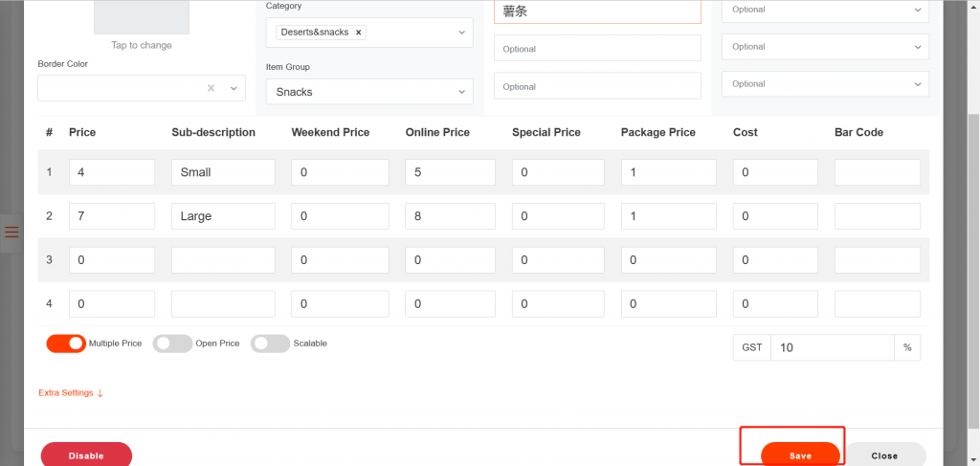The image size is (980, 466).
Task: Expand Extra Settings section
Action: click(71, 393)
